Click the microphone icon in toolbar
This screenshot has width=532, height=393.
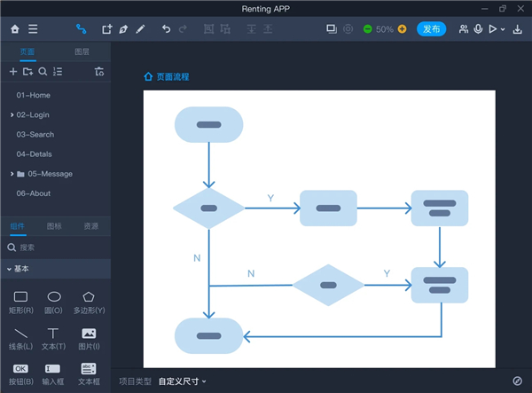coord(479,29)
